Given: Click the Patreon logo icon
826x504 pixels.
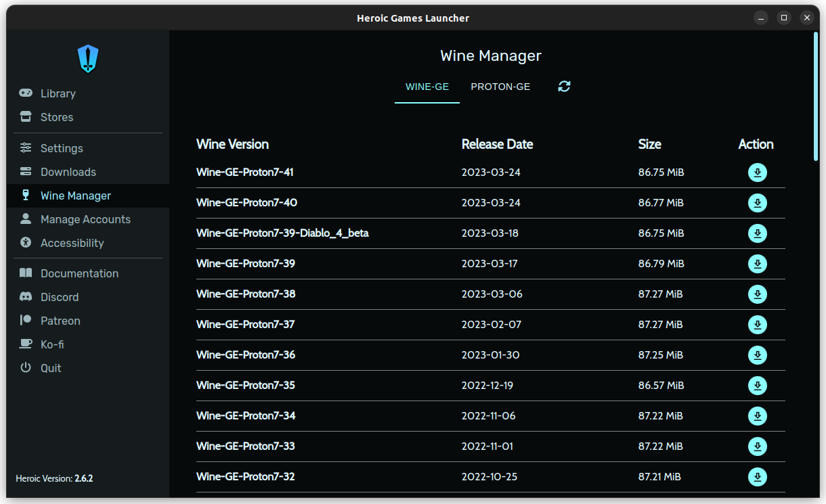Looking at the screenshot, I should point(26,320).
